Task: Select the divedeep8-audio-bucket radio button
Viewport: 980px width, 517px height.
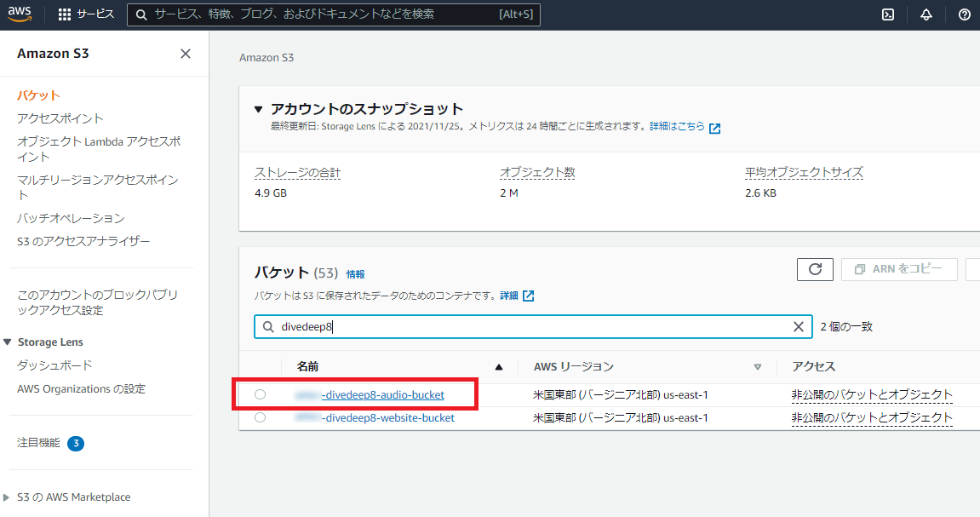Action: click(x=260, y=394)
